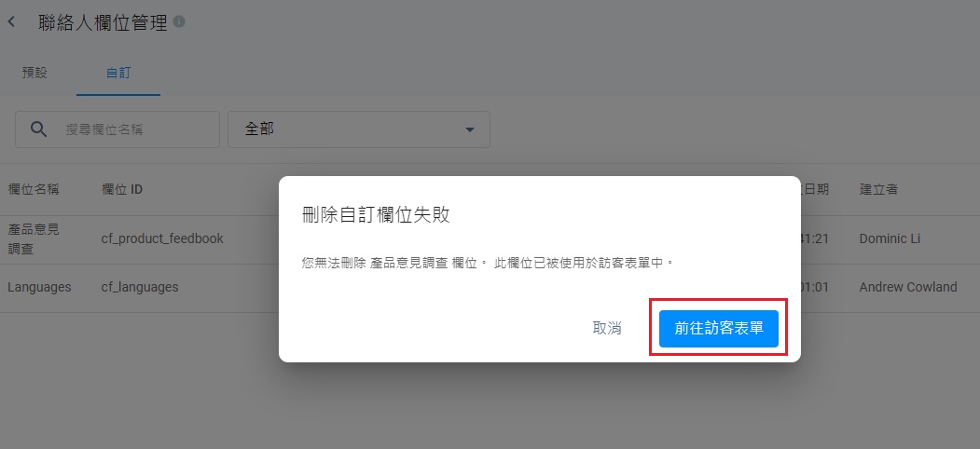Viewport: 980px width, 449px height.
Task: Select the 自訂 tab
Action: point(118,73)
